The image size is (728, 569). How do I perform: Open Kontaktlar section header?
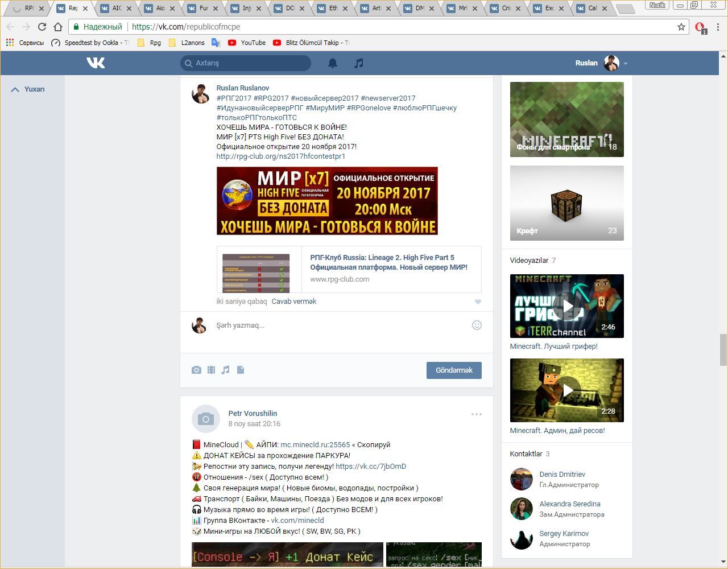click(x=526, y=454)
